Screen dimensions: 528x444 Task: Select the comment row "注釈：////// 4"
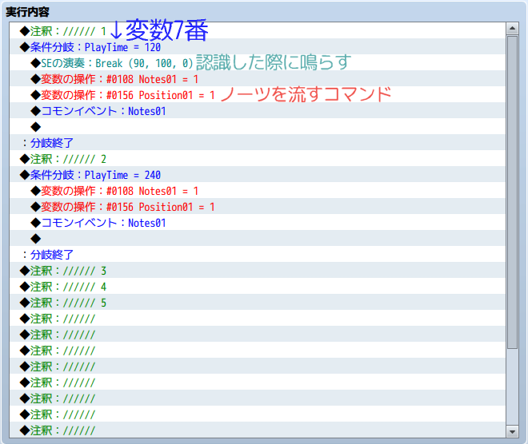coord(258,287)
